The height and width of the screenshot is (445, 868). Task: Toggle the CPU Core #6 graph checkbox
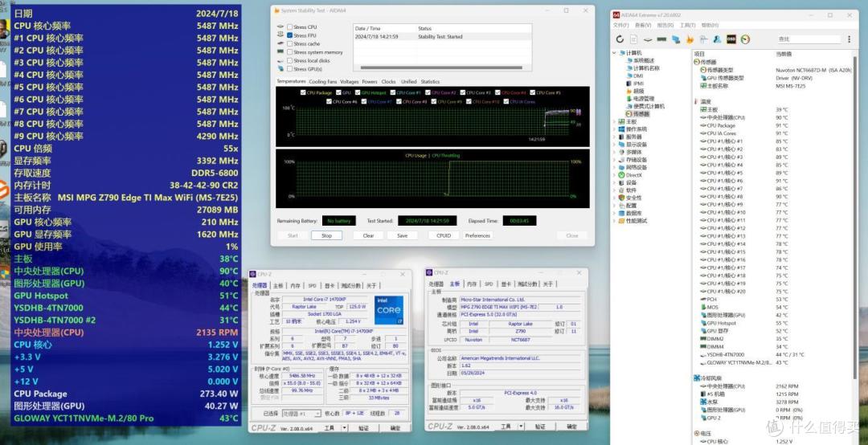click(328, 102)
